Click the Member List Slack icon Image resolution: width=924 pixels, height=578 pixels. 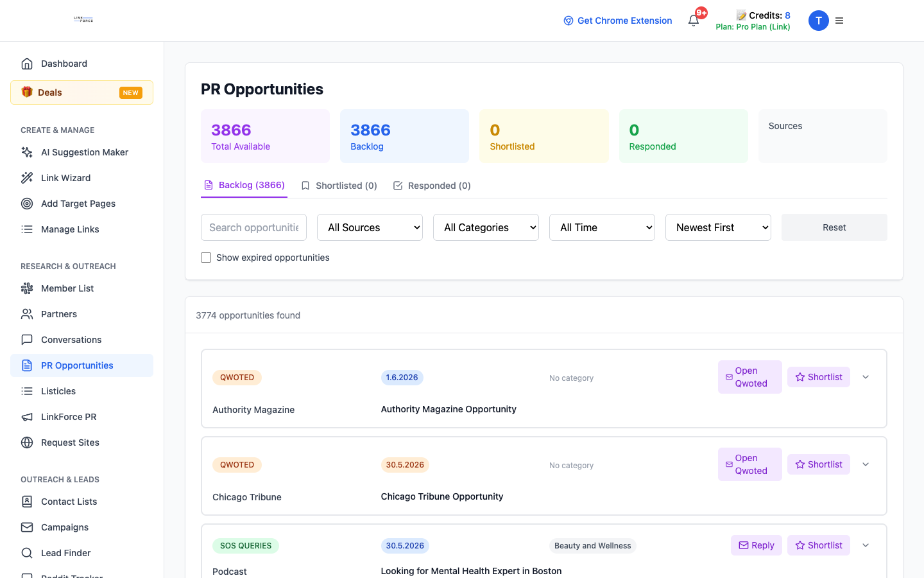[x=27, y=288]
